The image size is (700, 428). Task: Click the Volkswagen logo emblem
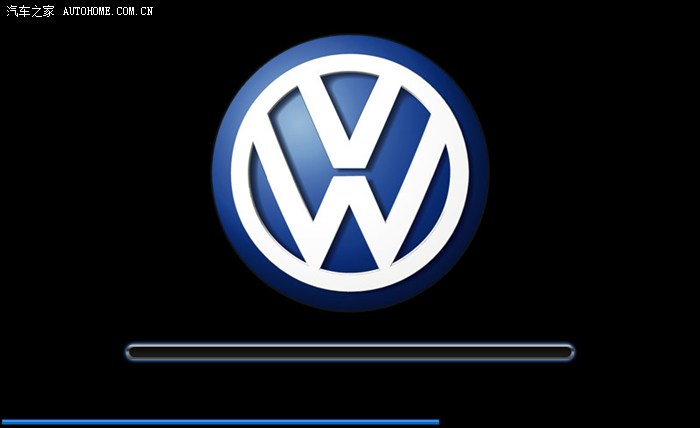click(350, 172)
